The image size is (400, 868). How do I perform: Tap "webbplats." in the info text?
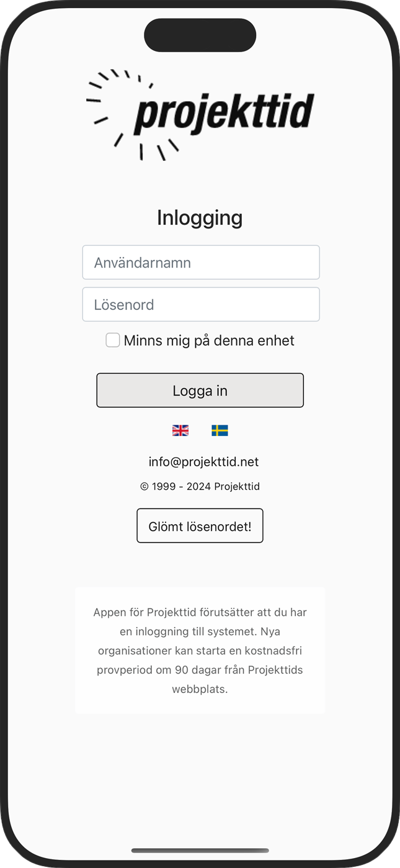tap(200, 689)
